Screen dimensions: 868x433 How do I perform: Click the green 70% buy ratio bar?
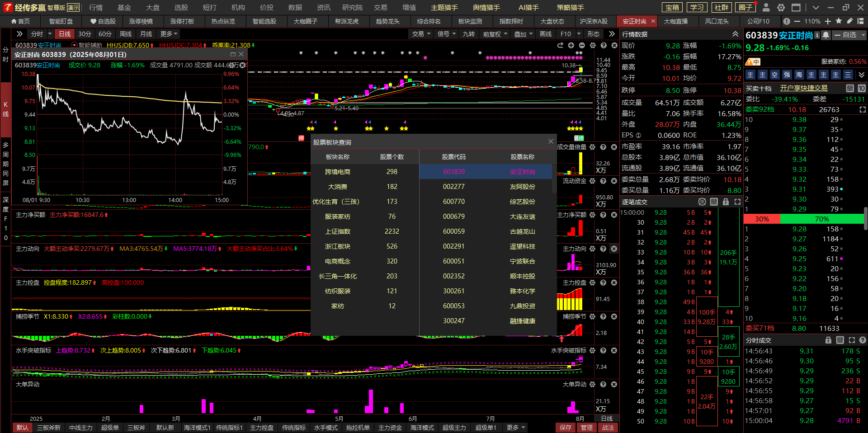822,219
